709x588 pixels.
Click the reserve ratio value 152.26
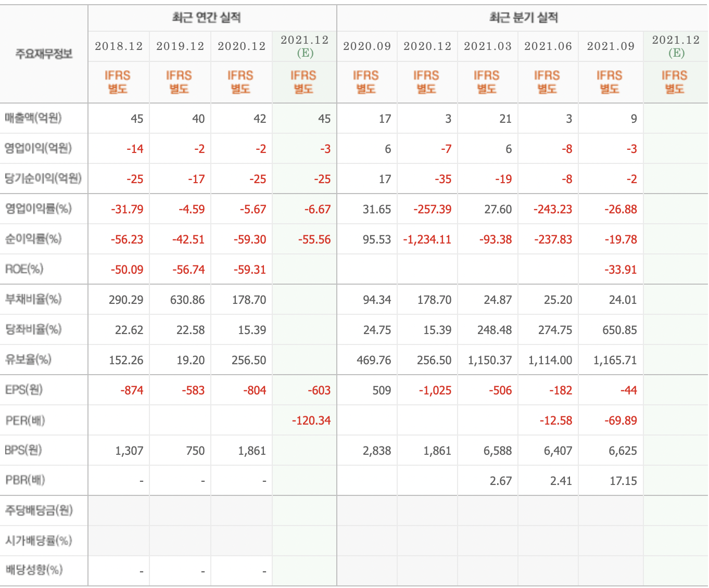coord(126,360)
